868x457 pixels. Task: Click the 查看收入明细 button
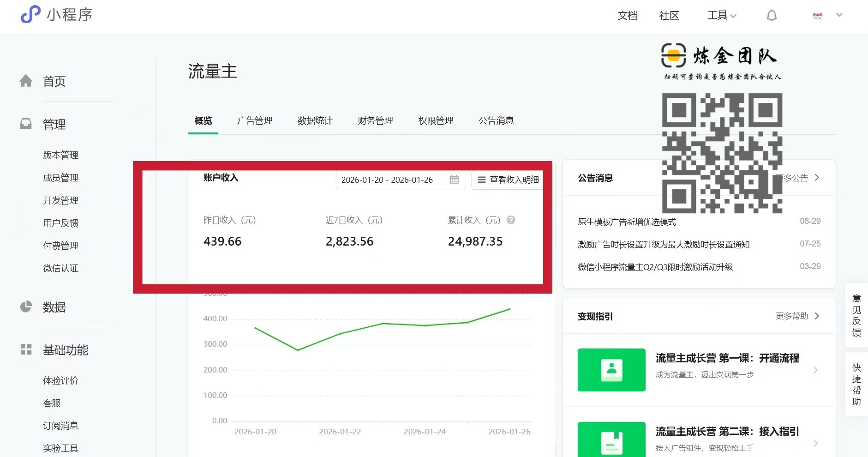coord(509,180)
